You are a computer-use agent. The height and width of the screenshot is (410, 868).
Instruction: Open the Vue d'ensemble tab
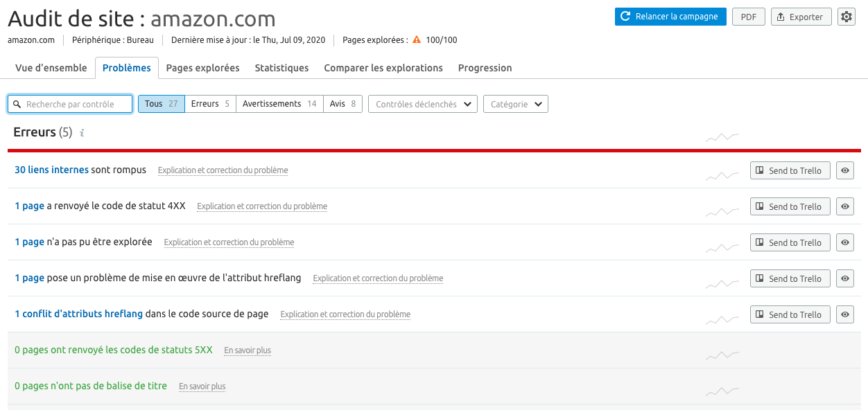pyautogui.click(x=51, y=68)
